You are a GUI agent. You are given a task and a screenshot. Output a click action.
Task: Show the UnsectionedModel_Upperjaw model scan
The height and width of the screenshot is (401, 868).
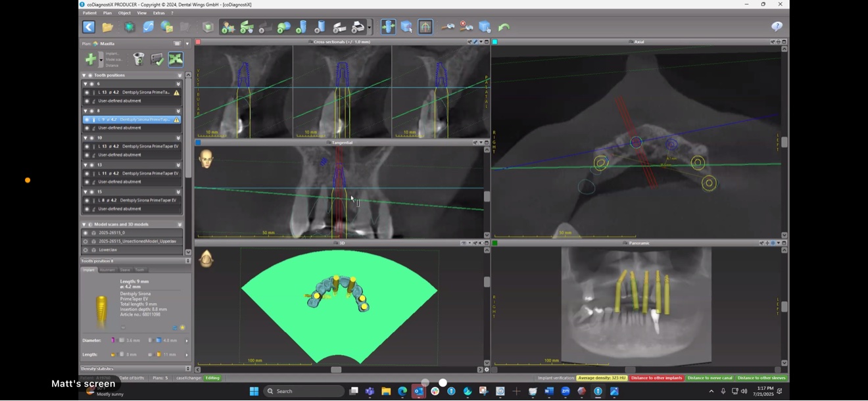[x=85, y=241]
